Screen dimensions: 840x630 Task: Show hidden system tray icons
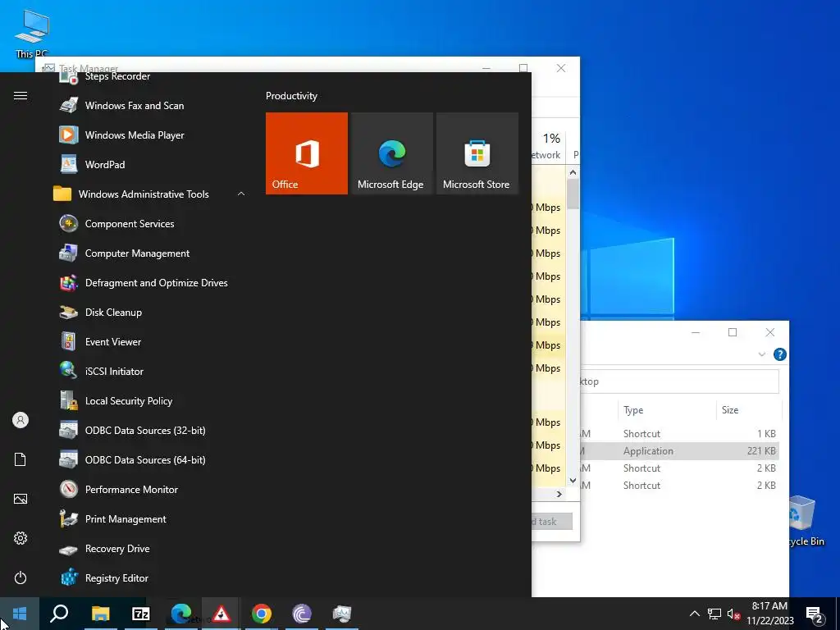pyautogui.click(x=694, y=614)
